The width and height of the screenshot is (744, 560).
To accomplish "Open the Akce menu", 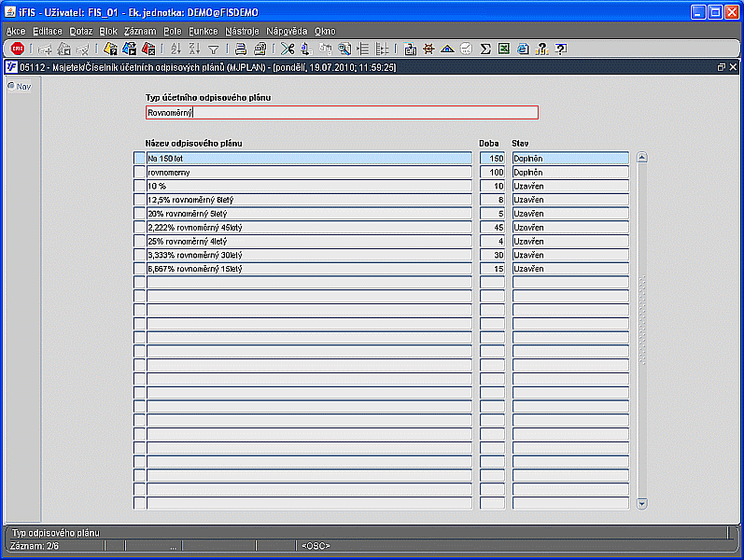I will [16, 31].
